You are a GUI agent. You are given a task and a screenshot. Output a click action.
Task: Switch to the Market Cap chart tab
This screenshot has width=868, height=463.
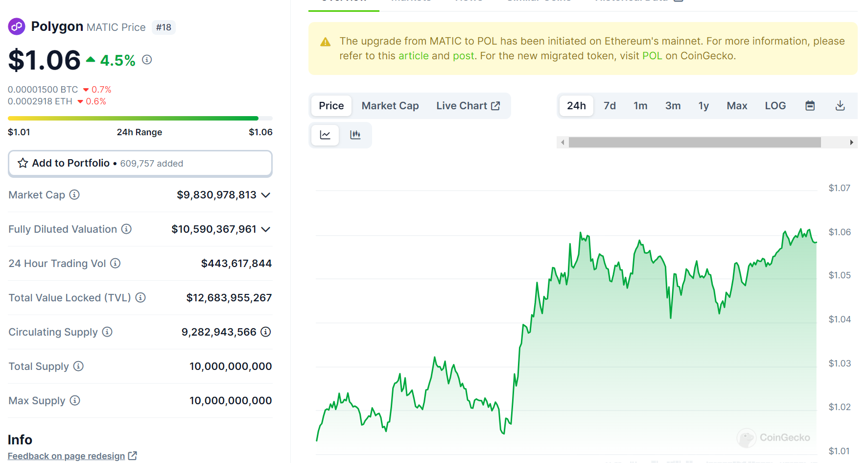390,106
